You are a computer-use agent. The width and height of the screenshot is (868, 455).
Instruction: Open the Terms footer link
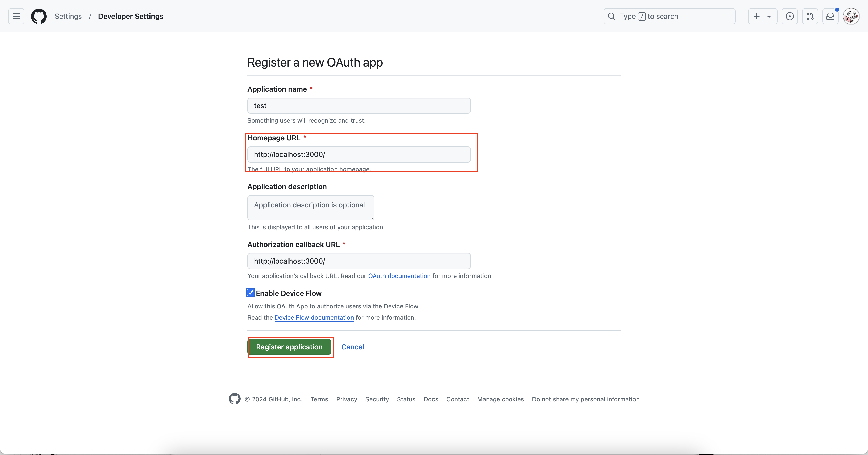(319, 399)
